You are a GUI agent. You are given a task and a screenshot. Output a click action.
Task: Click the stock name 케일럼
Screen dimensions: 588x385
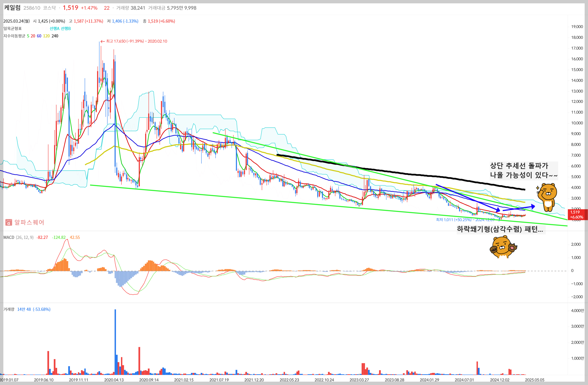12,8
